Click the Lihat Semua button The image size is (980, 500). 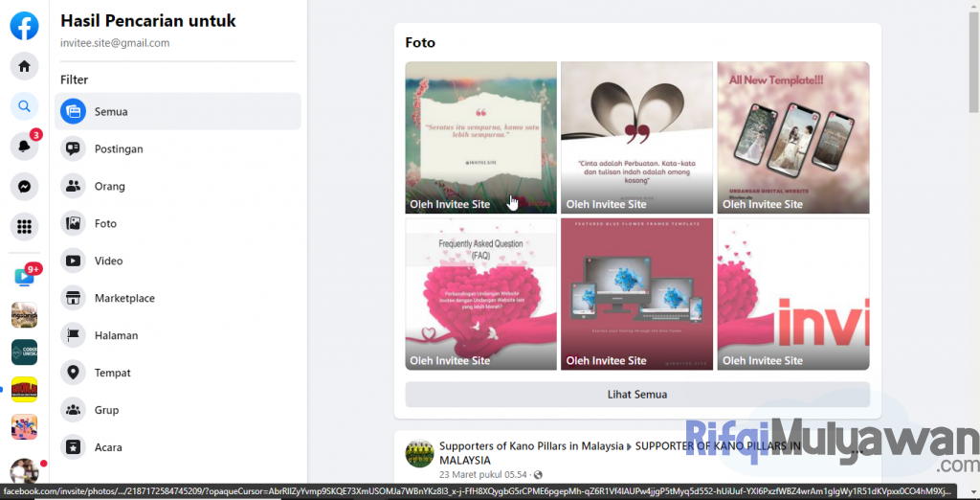(637, 395)
